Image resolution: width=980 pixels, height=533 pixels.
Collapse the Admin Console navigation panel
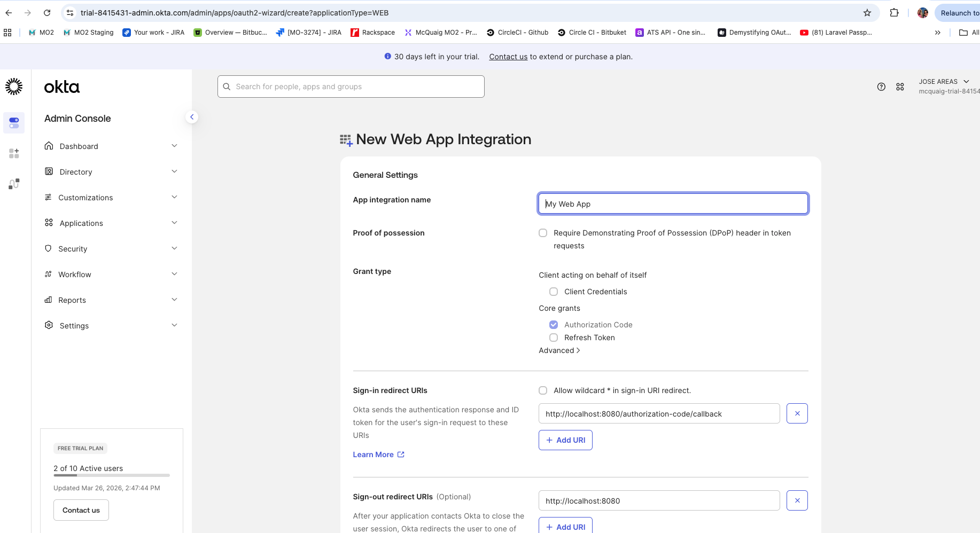192,116
